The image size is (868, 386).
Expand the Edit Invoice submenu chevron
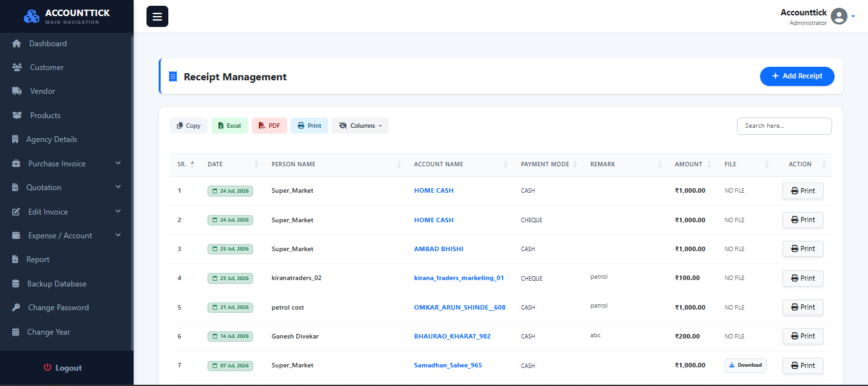tap(118, 211)
